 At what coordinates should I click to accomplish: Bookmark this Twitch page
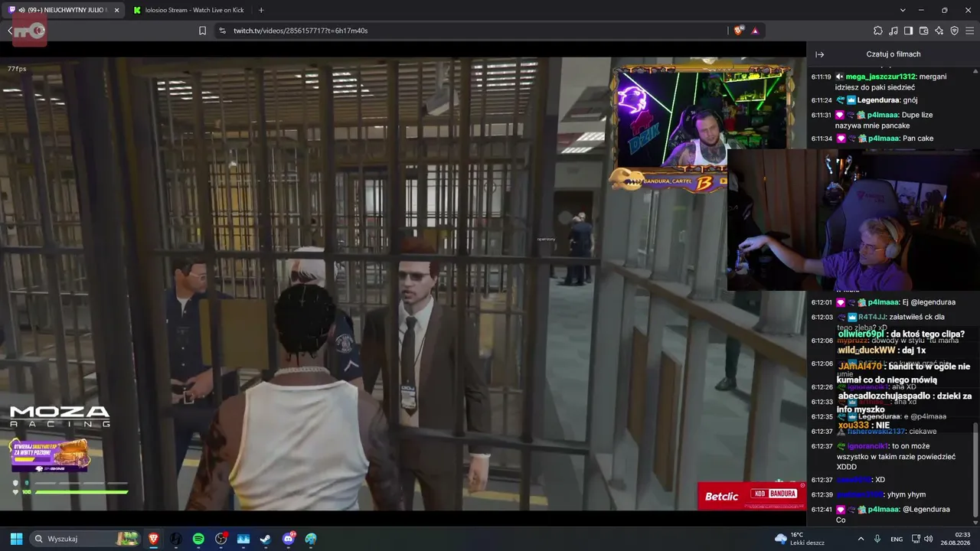pos(202,31)
